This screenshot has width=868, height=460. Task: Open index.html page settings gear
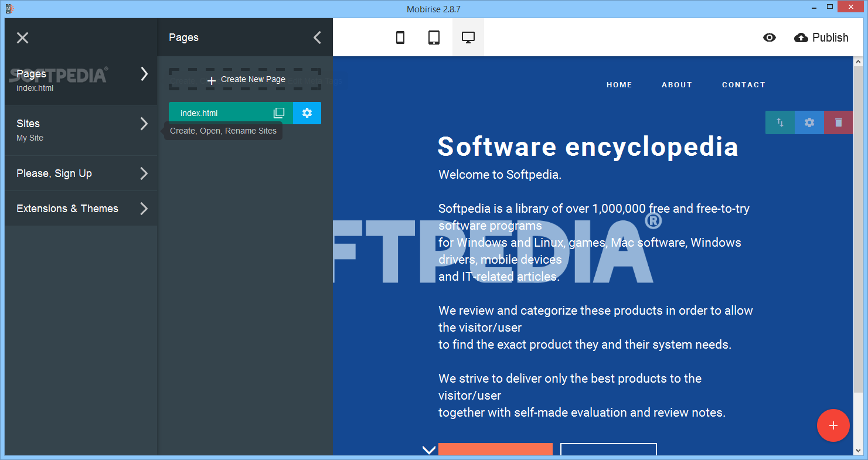tap(307, 113)
